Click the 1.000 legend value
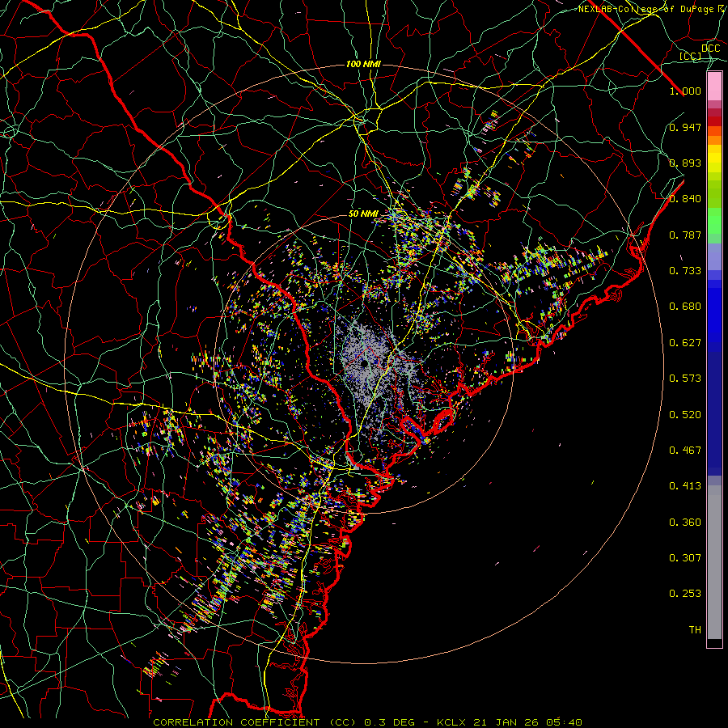This screenshot has width=728, height=728. click(685, 91)
